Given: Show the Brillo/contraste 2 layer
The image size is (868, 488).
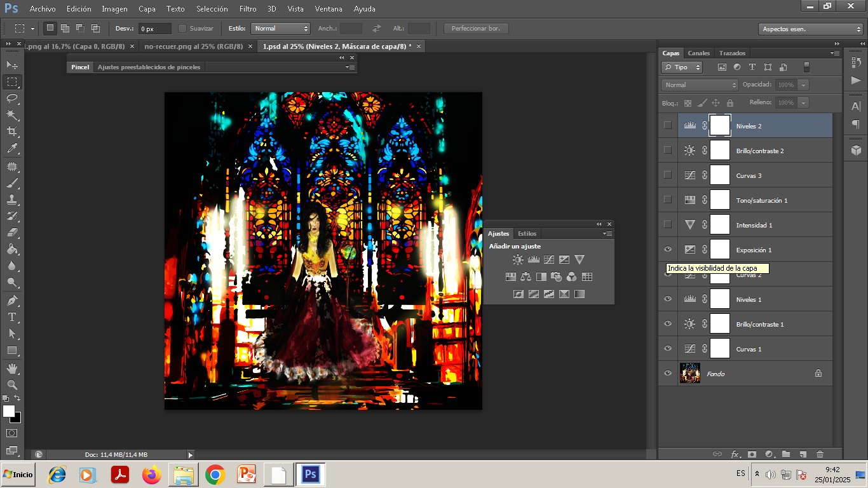Looking at the screenshot, I should click(x=667, y=150).
